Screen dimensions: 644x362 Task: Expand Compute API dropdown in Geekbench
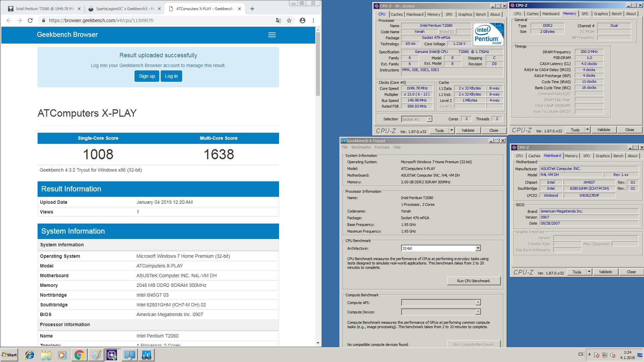tap(478, 303)
